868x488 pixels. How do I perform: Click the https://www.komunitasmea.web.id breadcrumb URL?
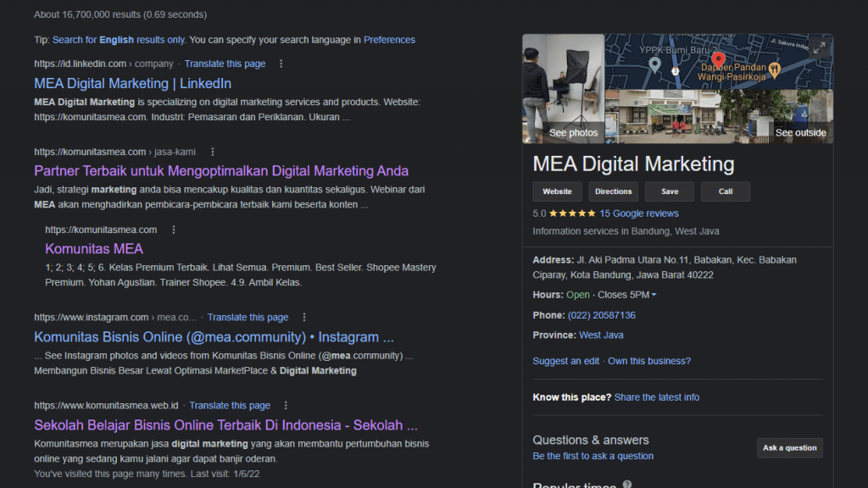click(x=106, y=406)
